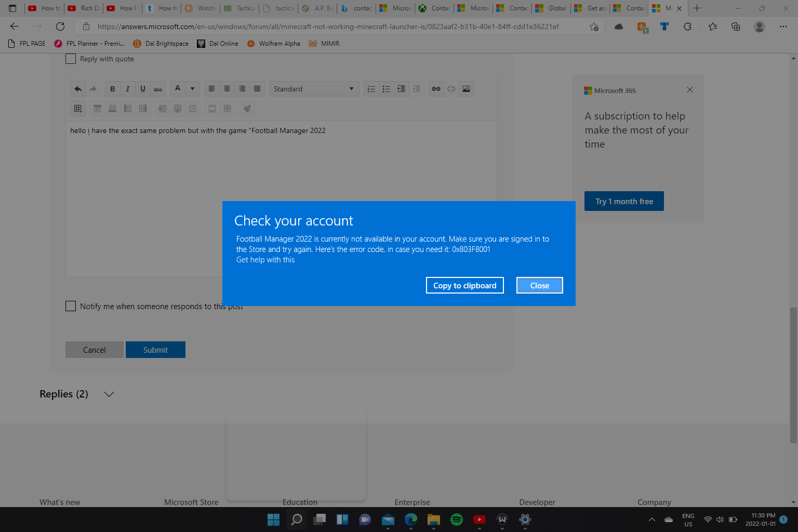Increase the indent
Image resolution: width=798 pixels, height=532 pixels.
point(401,89)
